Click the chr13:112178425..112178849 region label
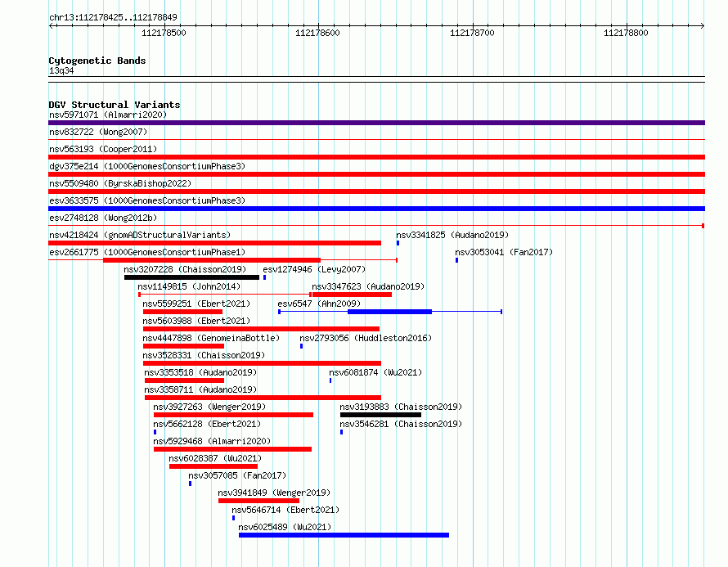Screen dimensions: 728x567 pyautogui.click(x=113, y=18)
